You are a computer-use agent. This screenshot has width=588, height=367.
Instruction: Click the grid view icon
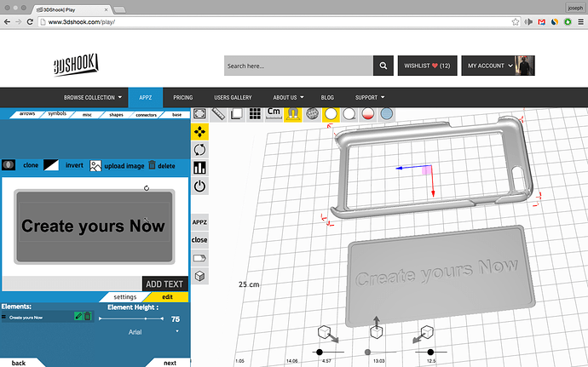click(x=255, y=113)
